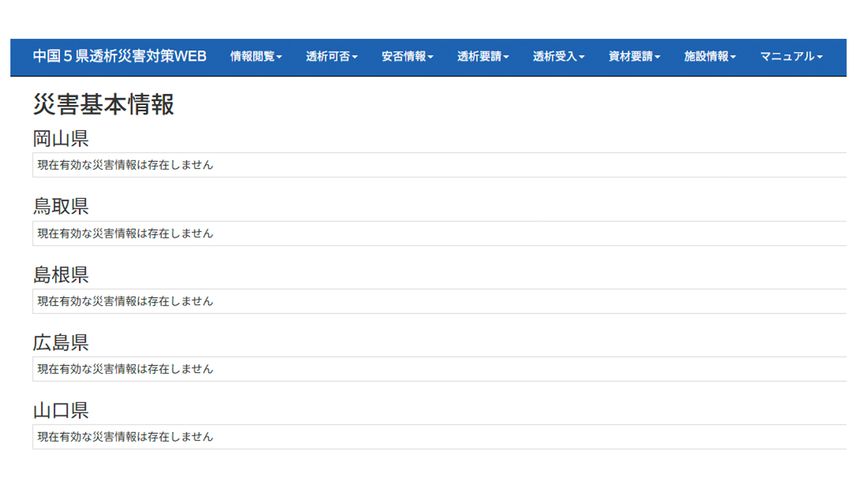Viewport: 857px width, 504px height.
Task: Click the caret arrow beside 透析受入
Action: click(581, 57)
